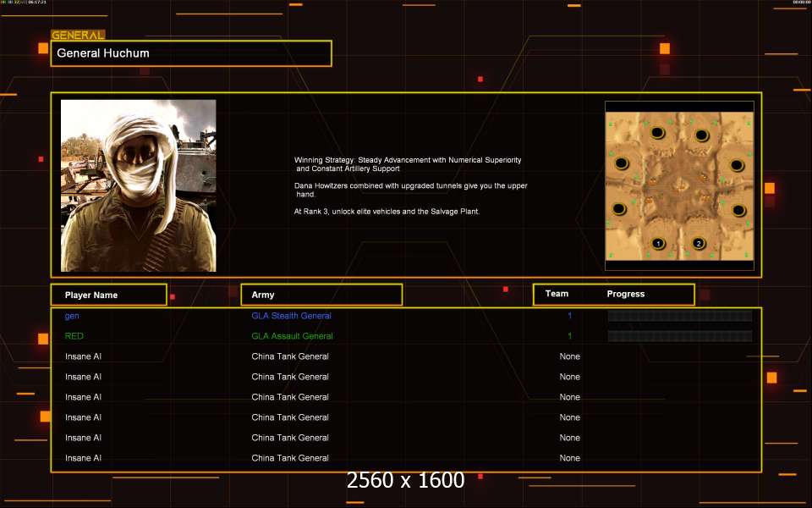Click GLA Stealth General army entry

291,316
